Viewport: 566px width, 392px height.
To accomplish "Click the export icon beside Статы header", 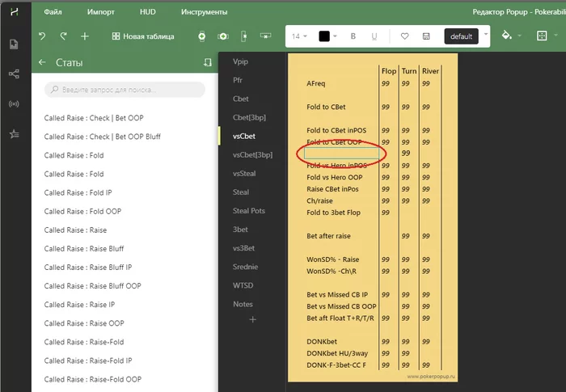I will point(208,62).
